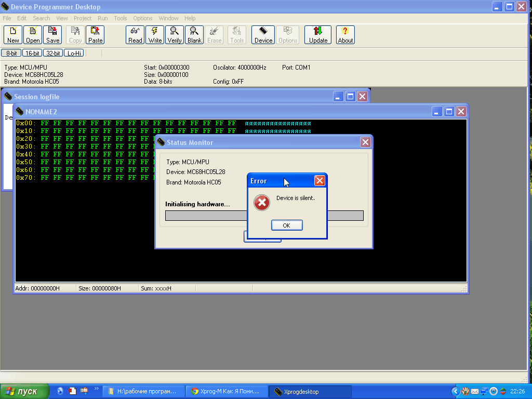Close the Error dialog with X
532x399 pixels.
(x=320, y=181)
